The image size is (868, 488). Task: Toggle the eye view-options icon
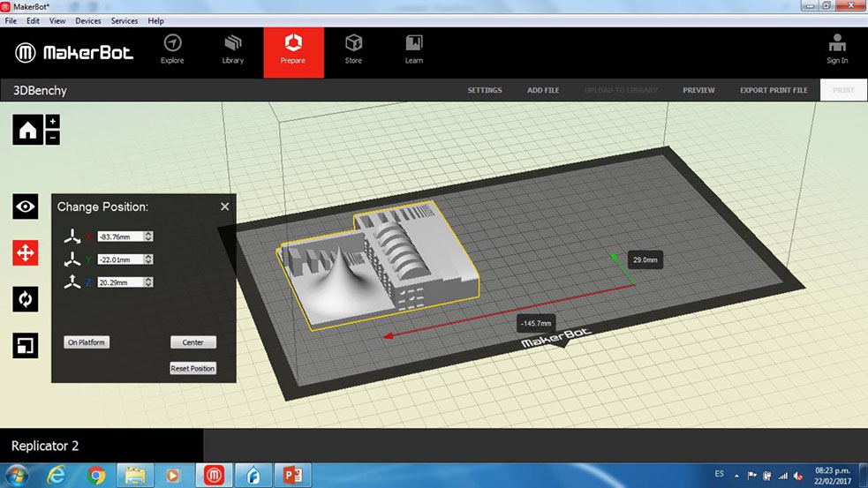coord(26,207)
